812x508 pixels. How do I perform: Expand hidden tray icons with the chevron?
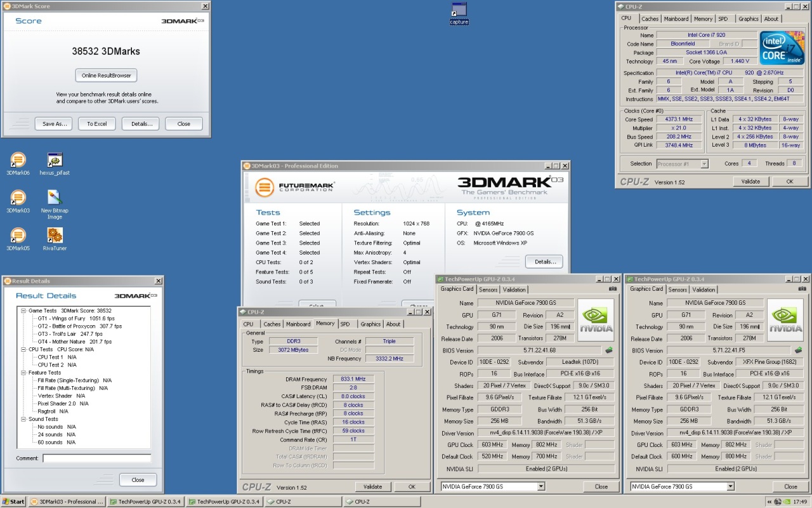pyautogui.click(x=769, y=502)
